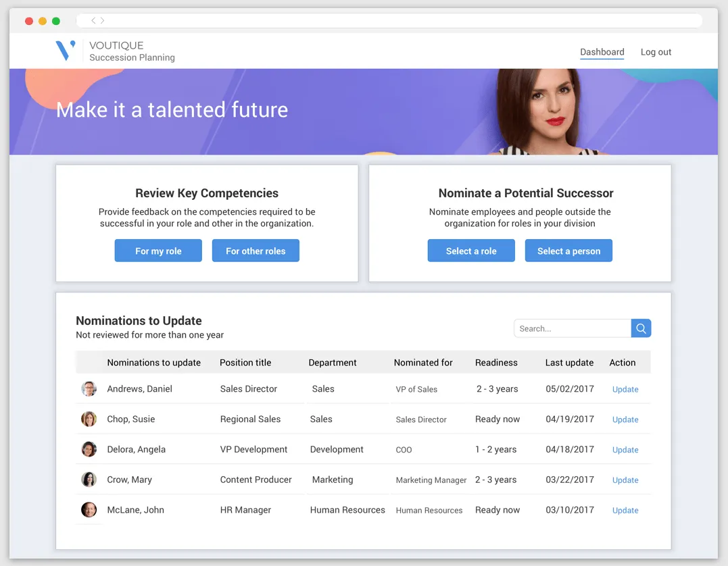Update nomination for Delora, Angela

(625, 449)
